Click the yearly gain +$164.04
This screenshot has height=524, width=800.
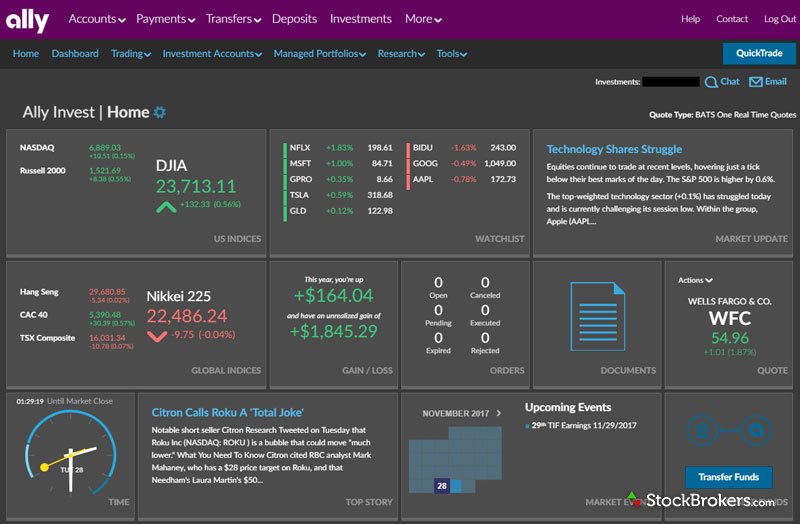click(x=334, y=295)
